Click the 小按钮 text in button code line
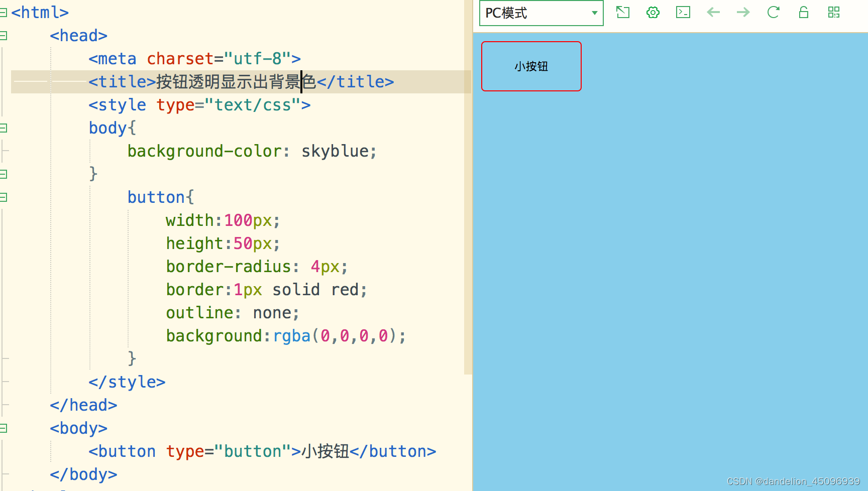This screenshot has width=868, height=491. click(x=325, y=451)
